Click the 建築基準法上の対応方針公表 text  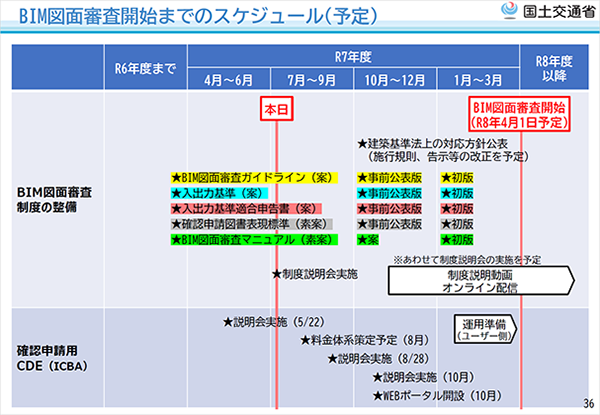pyautogui.click(x=436, y=143)
